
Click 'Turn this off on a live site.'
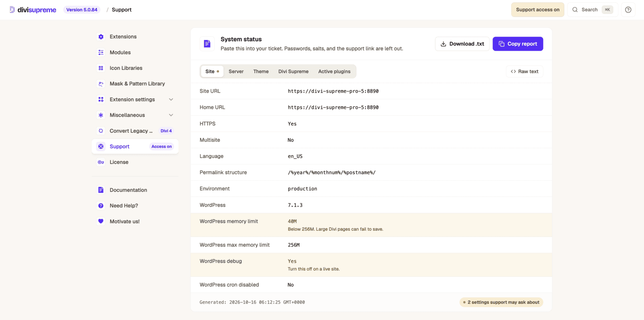tap(314, 269)
